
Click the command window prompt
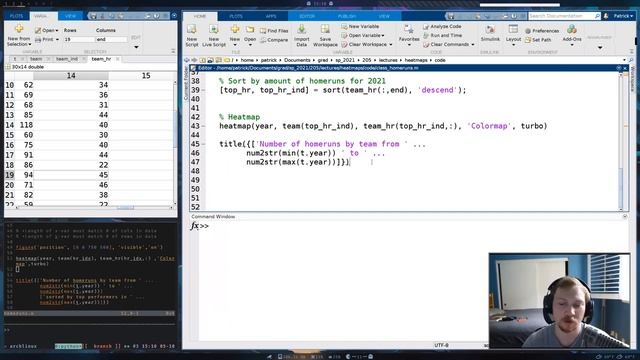coord(204,226)
